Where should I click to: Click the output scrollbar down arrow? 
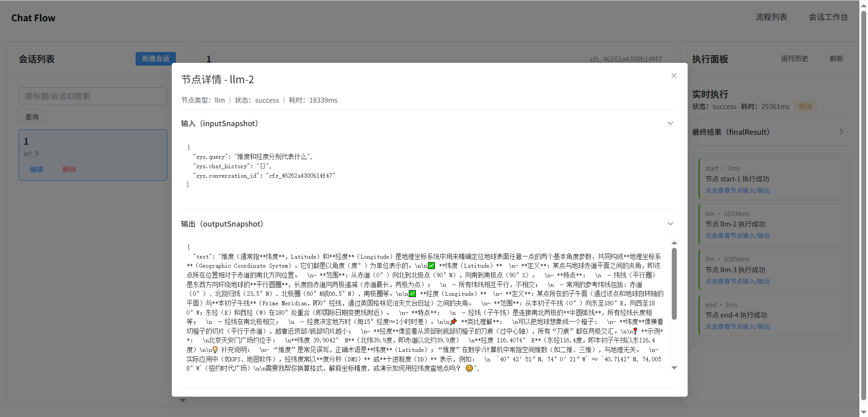pyautogui.click(x=674, y=368)
